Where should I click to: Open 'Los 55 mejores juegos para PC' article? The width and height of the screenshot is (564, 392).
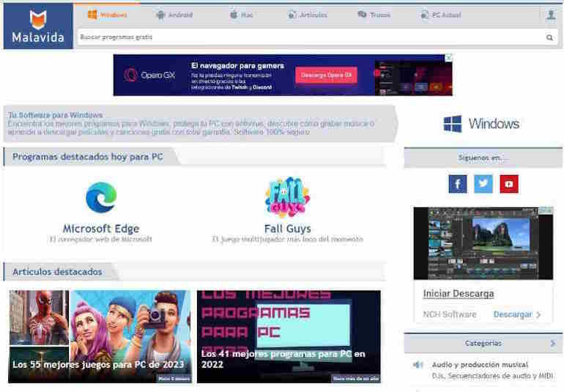pos(100,336)
